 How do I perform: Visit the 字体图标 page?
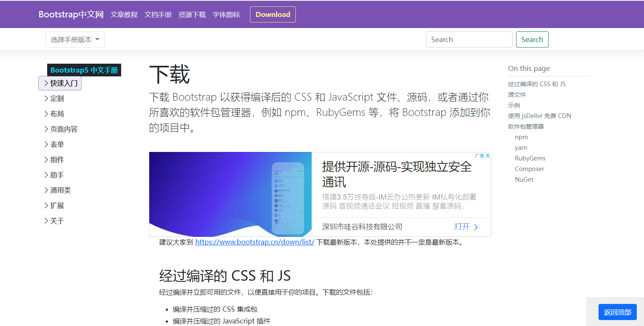point(226,14)
